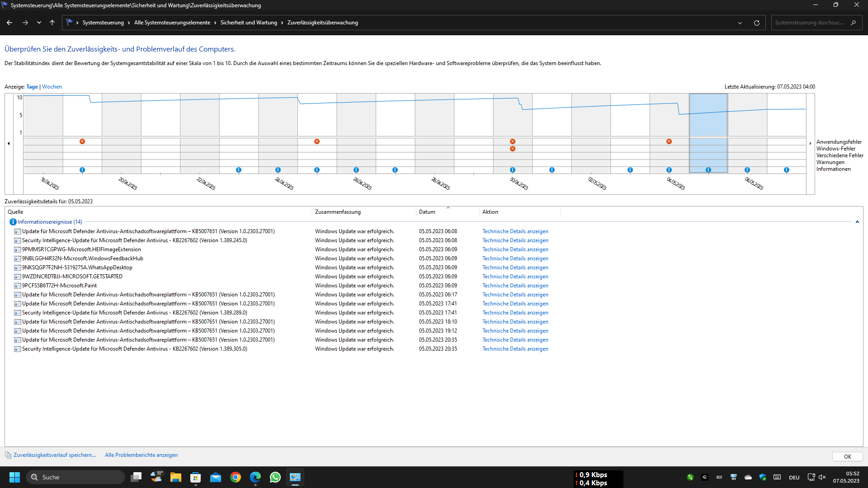Viewport: 868px width, 488px height.
Task: Open the Windows Start menu
Action: pyautogui.click(x=14, y=477)
